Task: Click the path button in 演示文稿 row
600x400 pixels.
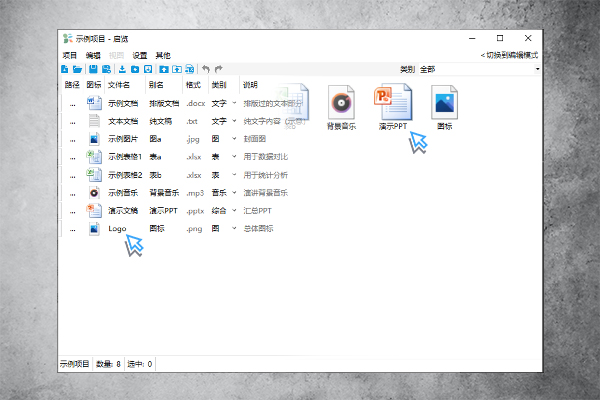Action: [x=73, y=211]
